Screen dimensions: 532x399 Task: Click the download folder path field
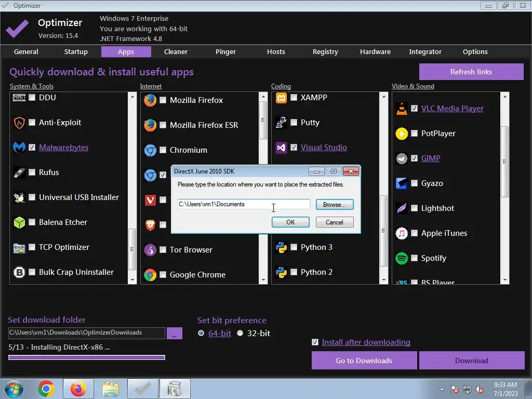coord(87,333)
